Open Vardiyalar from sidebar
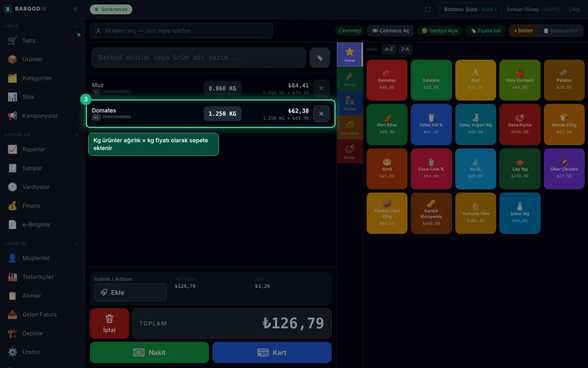The width and height of the screenshot is (588, 368). point(42,187)
